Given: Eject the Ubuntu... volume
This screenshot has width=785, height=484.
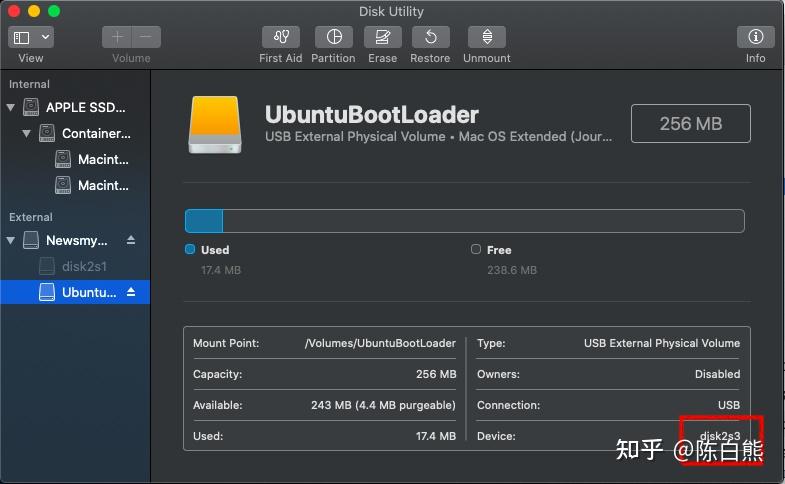Looking at the screenshot, I should tap(131, 292).
